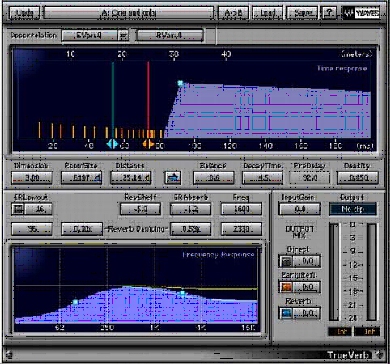
Task: Click the blue time-response envelope handle
Action: click(x=180, y=83)
